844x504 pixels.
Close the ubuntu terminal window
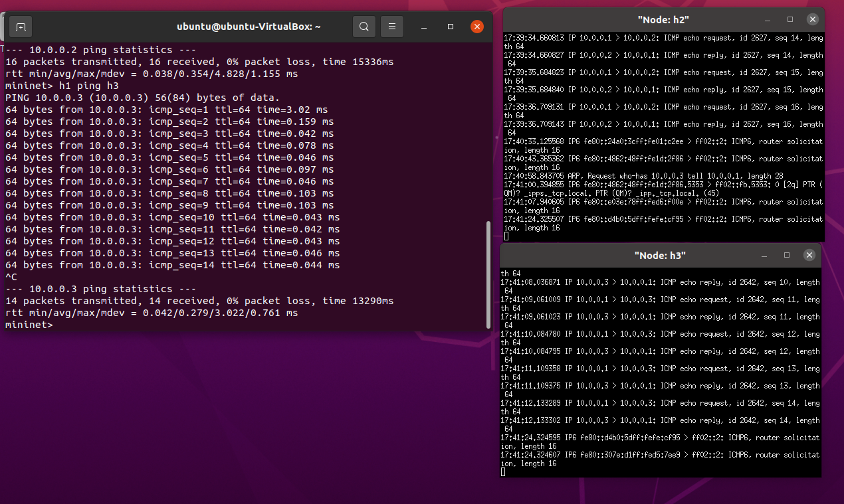(x=476, y=27)
